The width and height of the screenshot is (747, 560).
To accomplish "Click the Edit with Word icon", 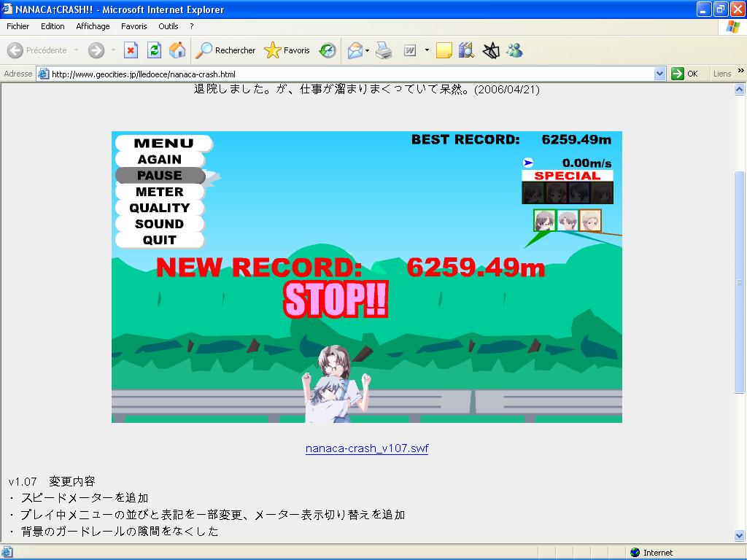I will click(410, 50).
